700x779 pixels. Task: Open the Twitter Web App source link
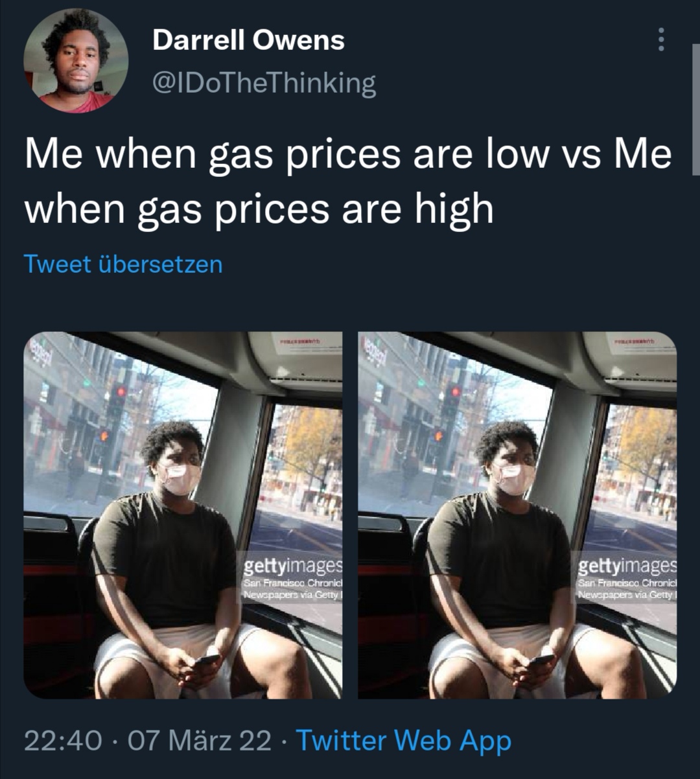tap(404, 740)
